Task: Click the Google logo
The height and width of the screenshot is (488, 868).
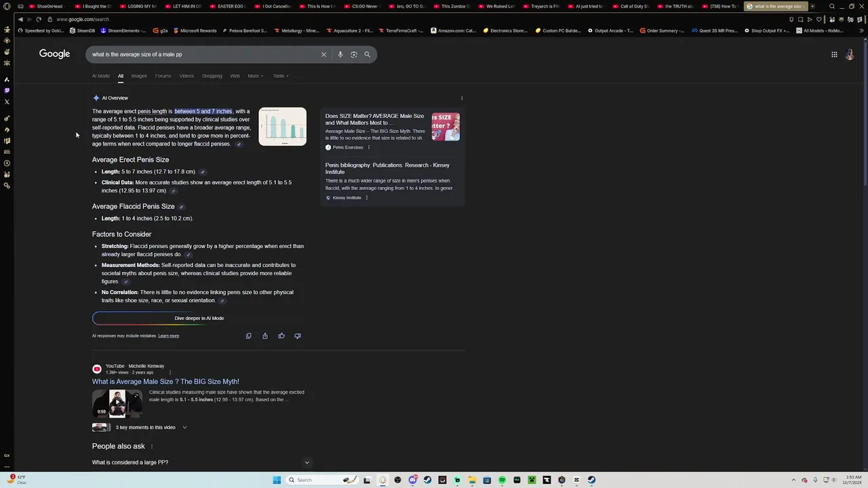Action: click(x=54, y=54)
